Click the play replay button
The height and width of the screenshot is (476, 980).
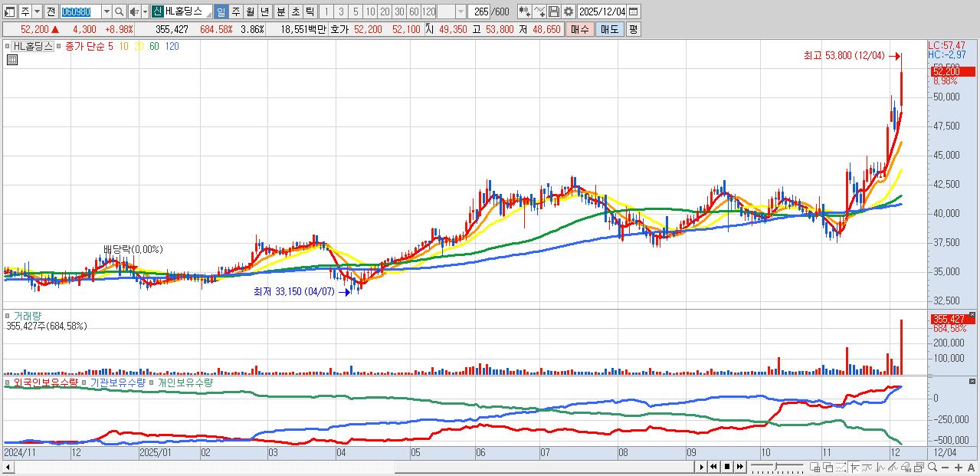702,467
